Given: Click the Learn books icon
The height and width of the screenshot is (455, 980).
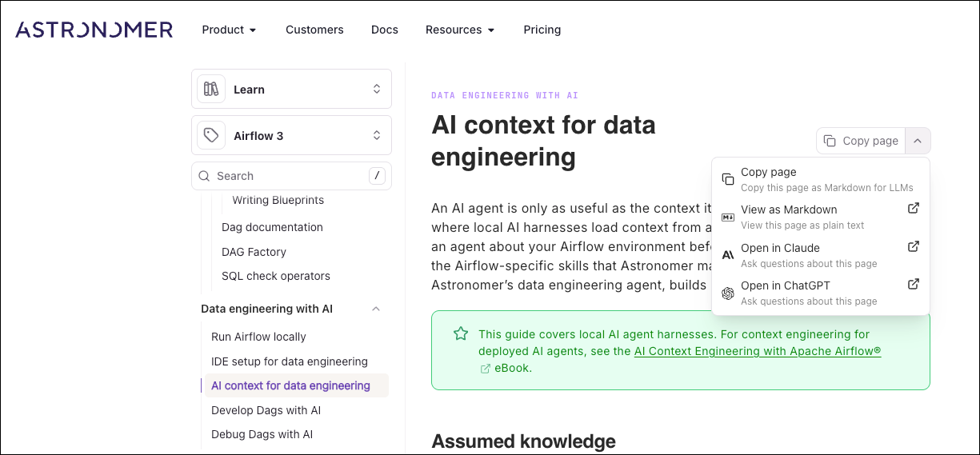Looking at the screenshot, I should (x=211, y=89).
